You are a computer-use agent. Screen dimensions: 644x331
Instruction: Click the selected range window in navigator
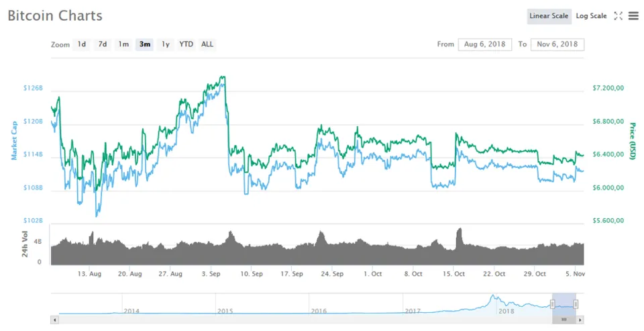(x=564, y=304)
